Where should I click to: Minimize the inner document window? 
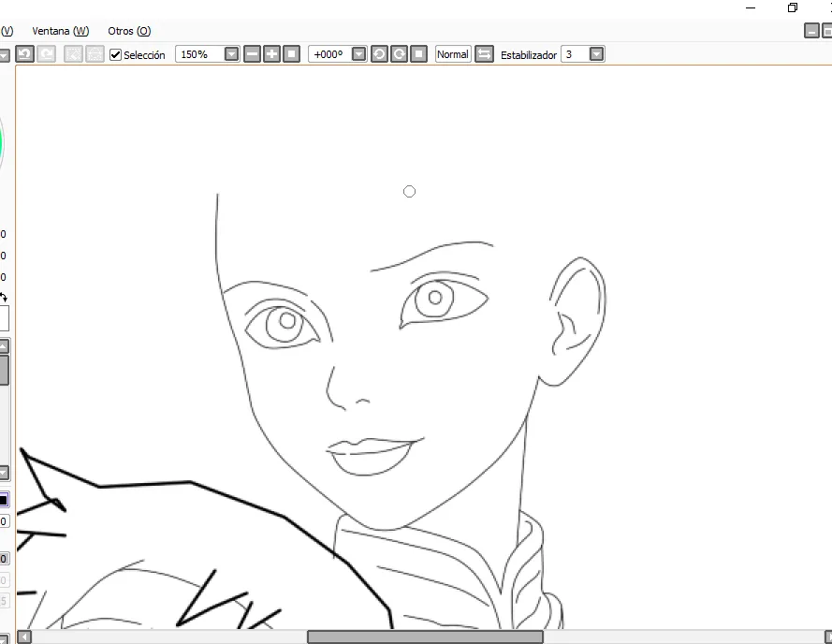[811, 31]
